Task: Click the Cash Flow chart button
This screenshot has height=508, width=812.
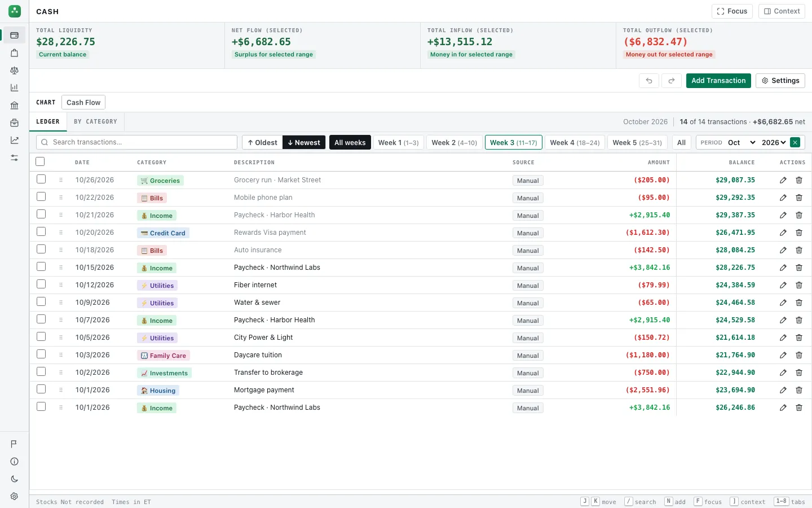Action: tap(83, 102)
